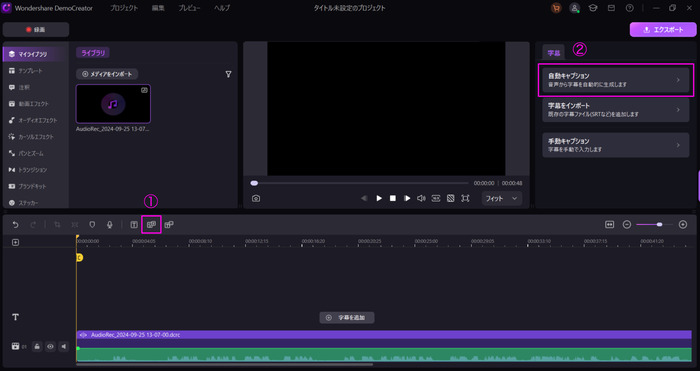Viewport: 700px width, 371px height.
Task: Click the split clip icon
Action: [x=75, y=225]
